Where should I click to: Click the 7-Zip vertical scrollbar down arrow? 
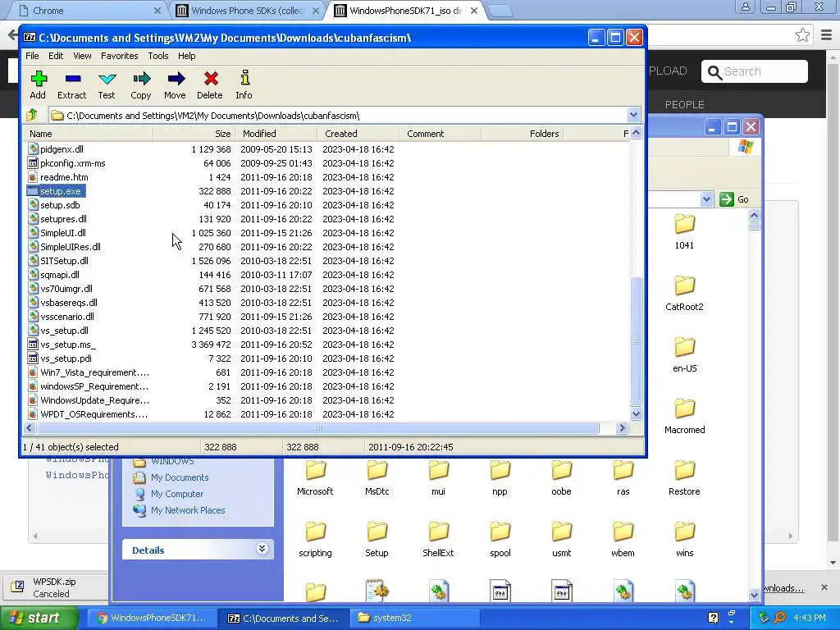(636, 413)
